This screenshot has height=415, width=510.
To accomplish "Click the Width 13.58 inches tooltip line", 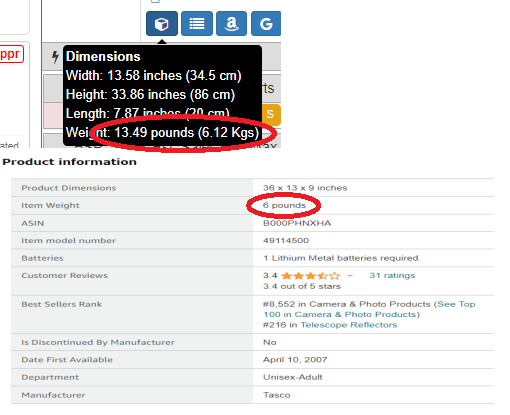I will pos(153,75).
